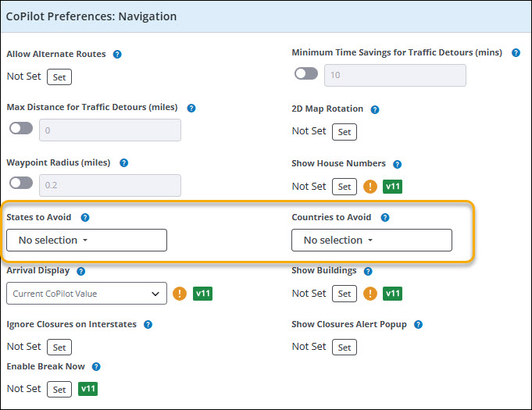Toggle Max Distance for Traffic Detours switch
Viewport: 532px width, 410px height.
click(x=21, y=129)
